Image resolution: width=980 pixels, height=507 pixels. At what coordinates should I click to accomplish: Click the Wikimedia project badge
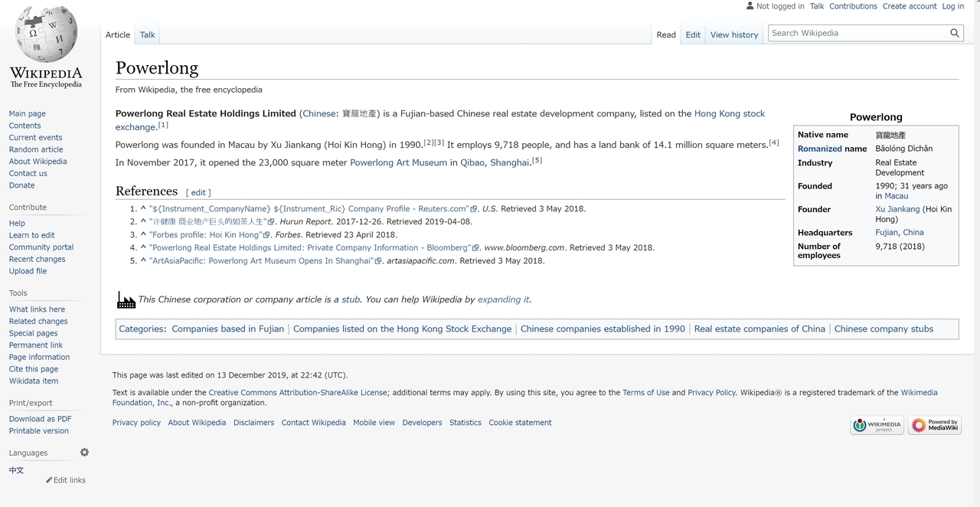(x=877, y=425)
